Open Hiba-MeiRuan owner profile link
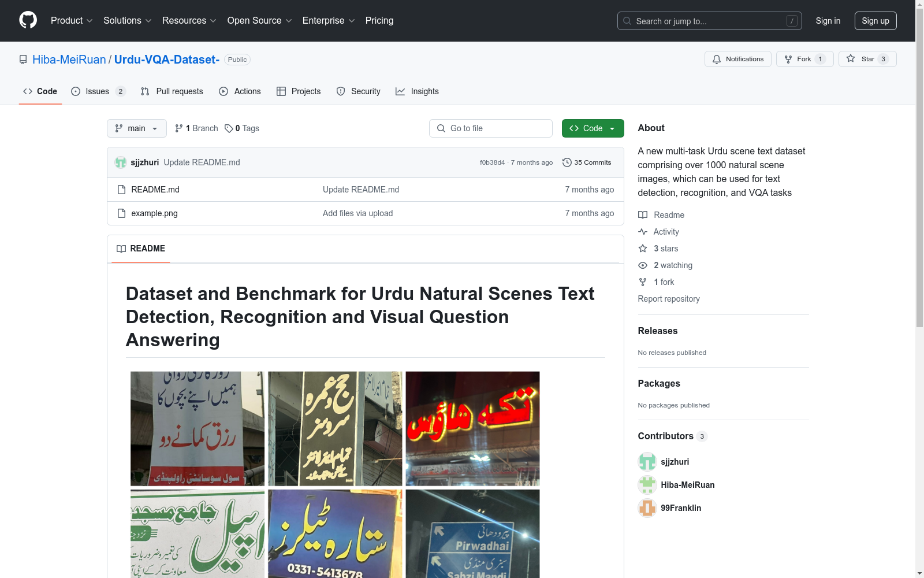This screenshot has height=578, width=924. point(69,60)
